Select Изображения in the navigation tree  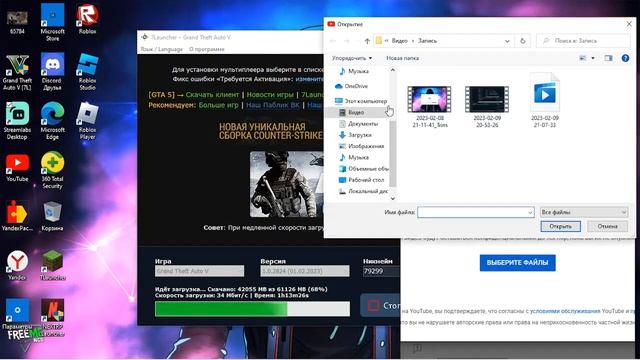point(362,146)
